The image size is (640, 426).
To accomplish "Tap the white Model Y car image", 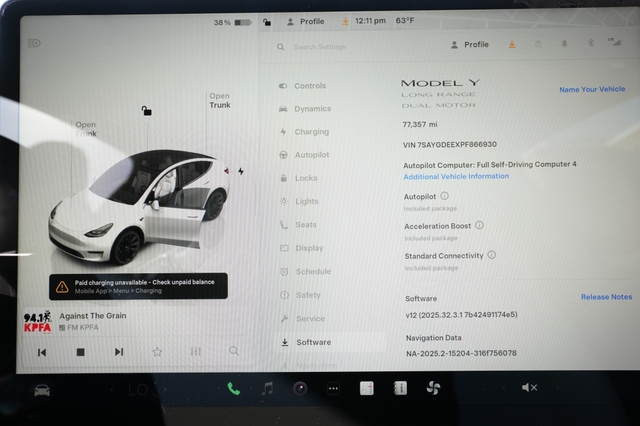I will coord(138,207).
